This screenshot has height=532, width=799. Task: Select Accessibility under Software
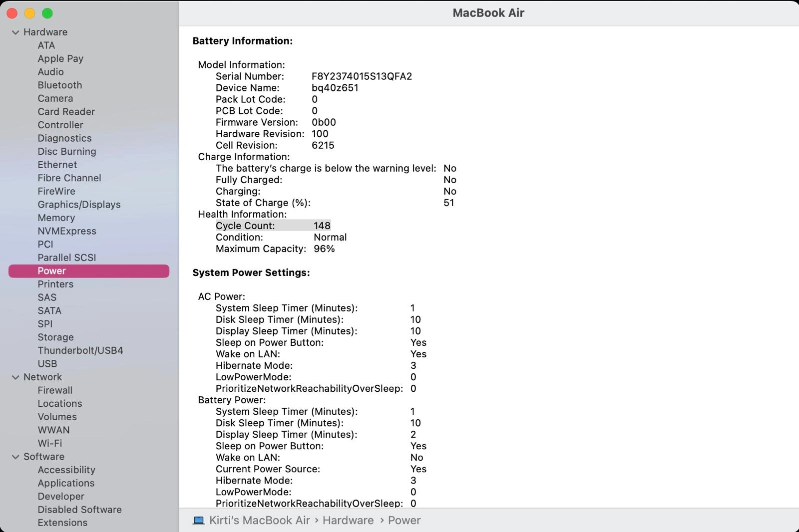tap(66, 470)
